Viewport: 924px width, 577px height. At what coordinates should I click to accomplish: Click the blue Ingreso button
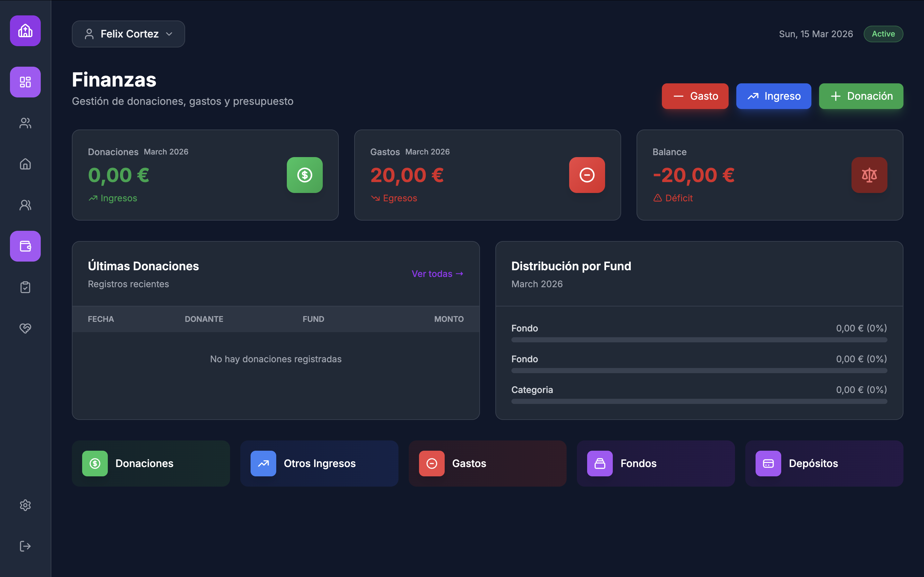[774, 96]
